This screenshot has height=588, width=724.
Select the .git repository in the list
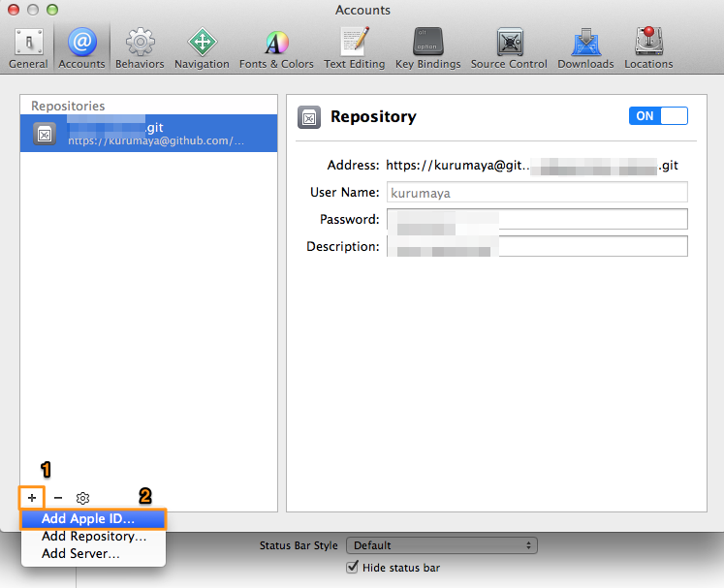pos(148,134)
